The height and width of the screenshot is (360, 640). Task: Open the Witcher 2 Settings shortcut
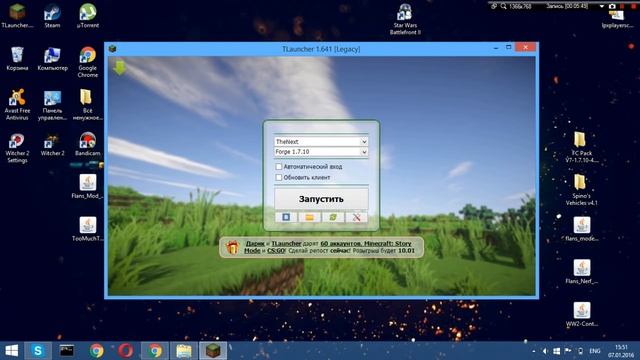[x=17, y=148]
